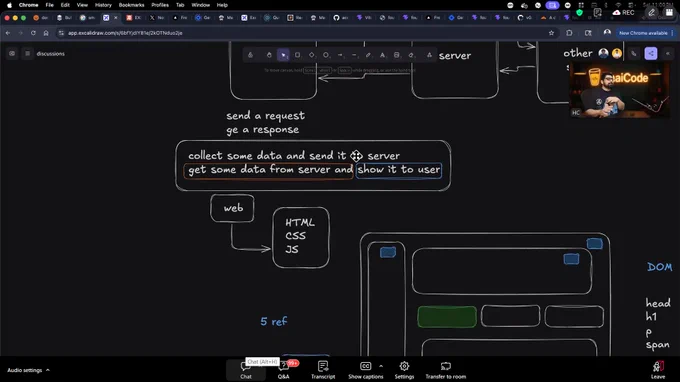Open the Chrome Bookmarks menu
This screenshot has height=382, width=680.
tap(131, 5)
